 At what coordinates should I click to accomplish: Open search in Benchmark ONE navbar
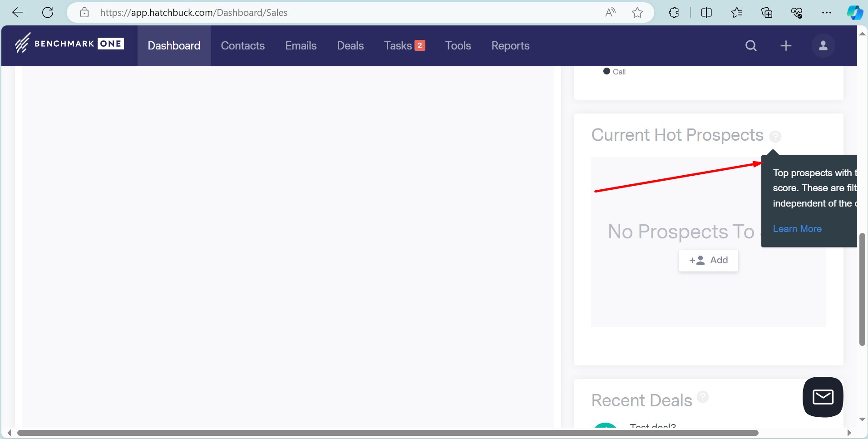tap(751, 46)
